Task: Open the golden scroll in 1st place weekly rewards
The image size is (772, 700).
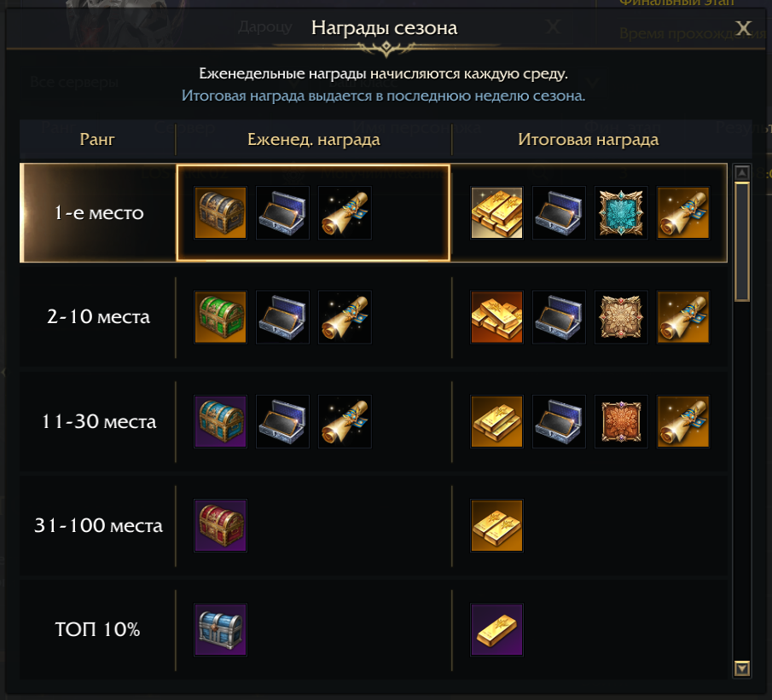Action: click(x=345, y=212)
